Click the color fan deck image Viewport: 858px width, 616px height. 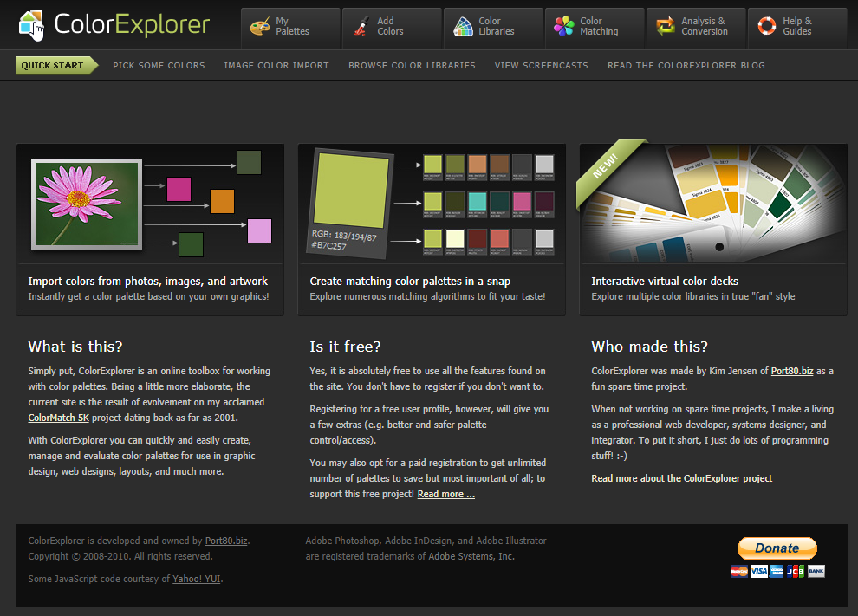pyautogui.click(x=713, y=203)
